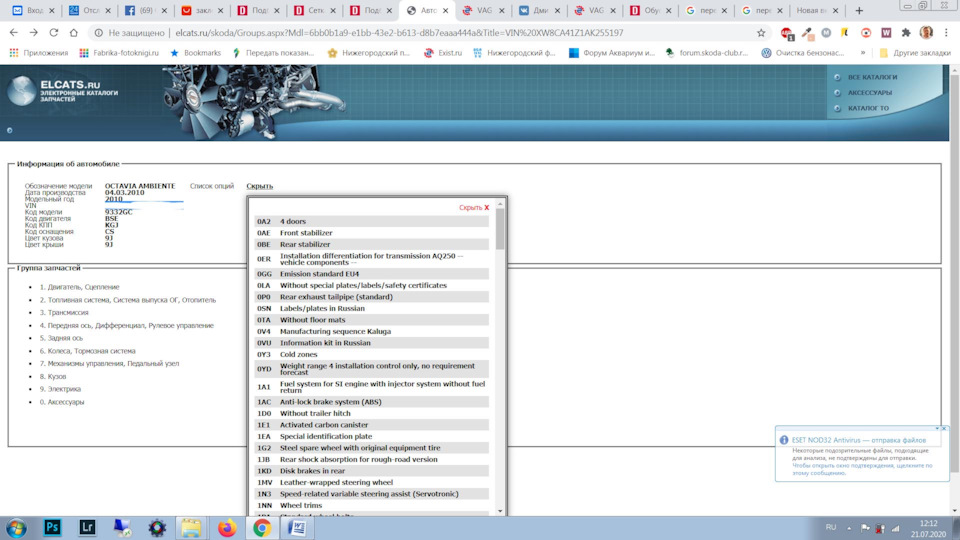Click the browser address bar URL
The width and height of the screenshot is (960, 540).
pos(399,33)
